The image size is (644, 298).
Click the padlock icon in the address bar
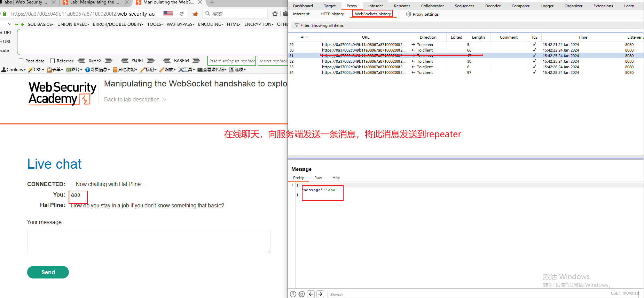(5, 14)
